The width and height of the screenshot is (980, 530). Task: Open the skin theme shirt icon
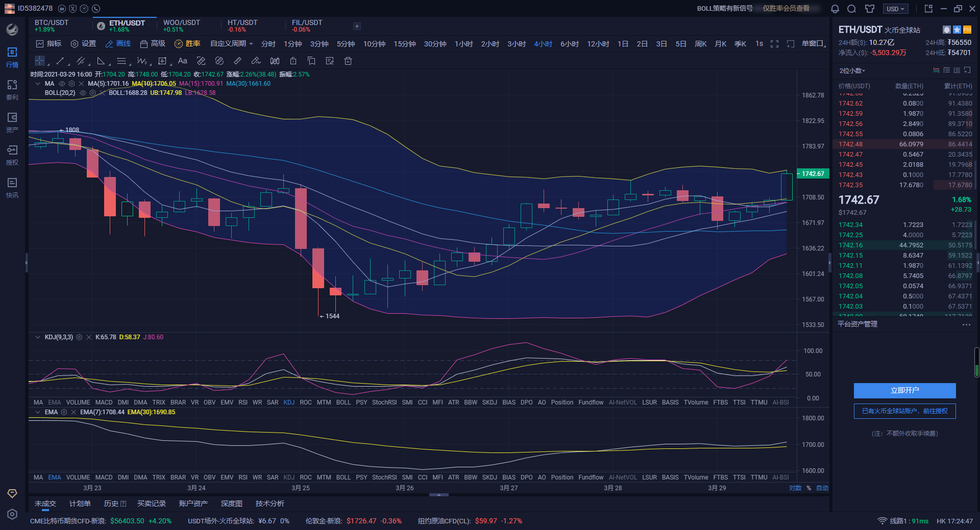870,9
